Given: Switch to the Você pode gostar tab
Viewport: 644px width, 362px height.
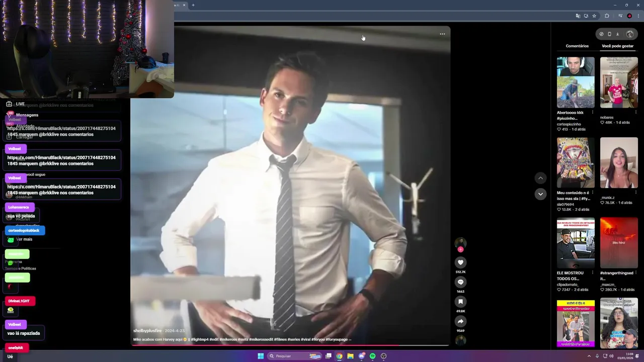Looking at the screenshot, I should click(x=617, y=46).
